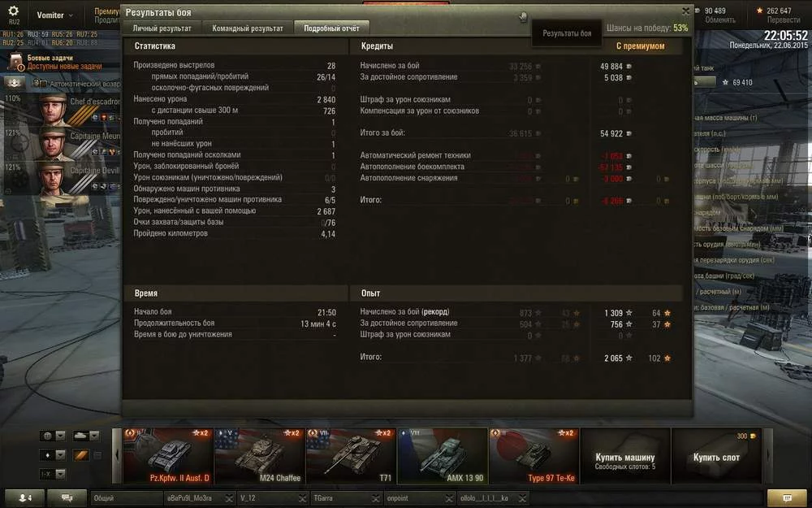
Task: Select the Pz.Kpfw. II Ausf. D tank
Action: click(168, 456)
